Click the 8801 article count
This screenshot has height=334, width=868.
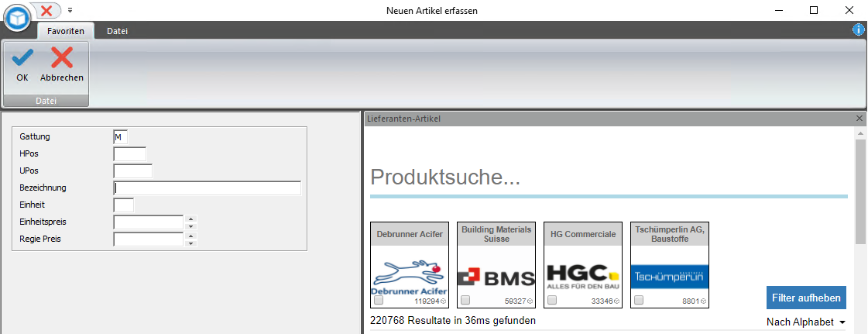[x=691, y=301]
